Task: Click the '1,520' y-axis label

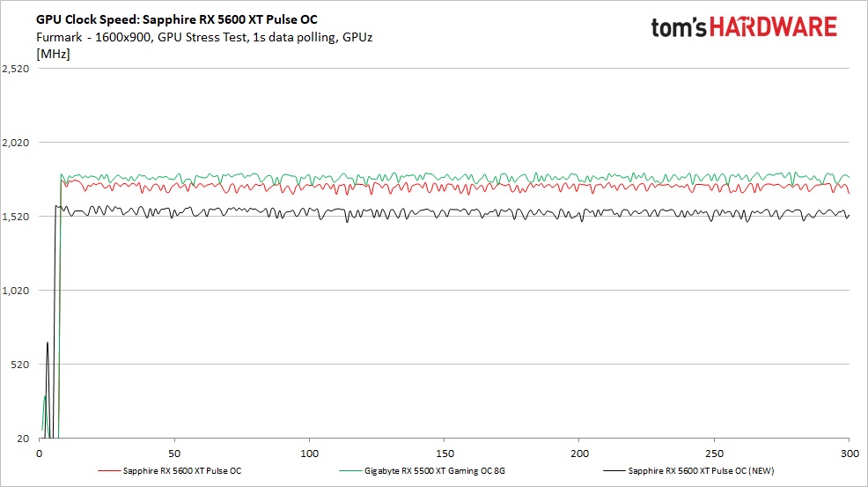Action: click(x=16, y=217)
